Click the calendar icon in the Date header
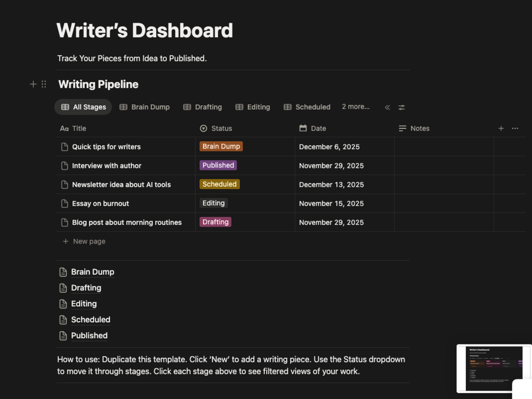The image size is (532, 399). pyautogui.click(x=303, y=128)
